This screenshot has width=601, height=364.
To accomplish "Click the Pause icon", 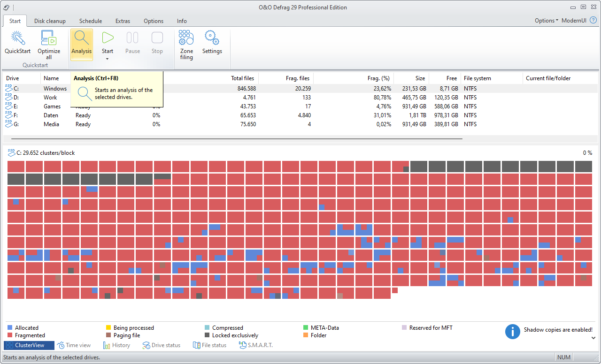I will pos(132,38).
